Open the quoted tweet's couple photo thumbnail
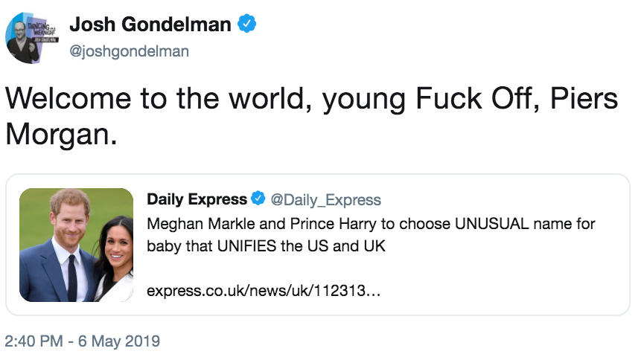Screen dimensions: 644x357 75,245
